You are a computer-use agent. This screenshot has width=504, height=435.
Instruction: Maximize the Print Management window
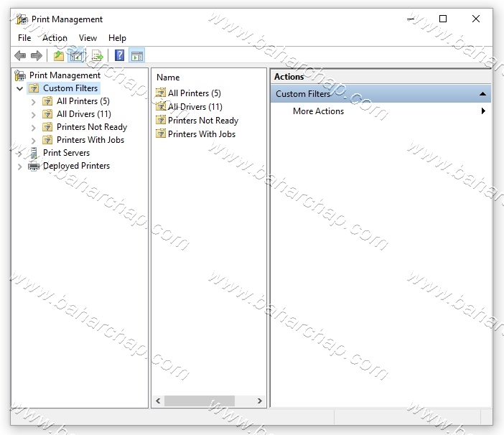[443, 19]
